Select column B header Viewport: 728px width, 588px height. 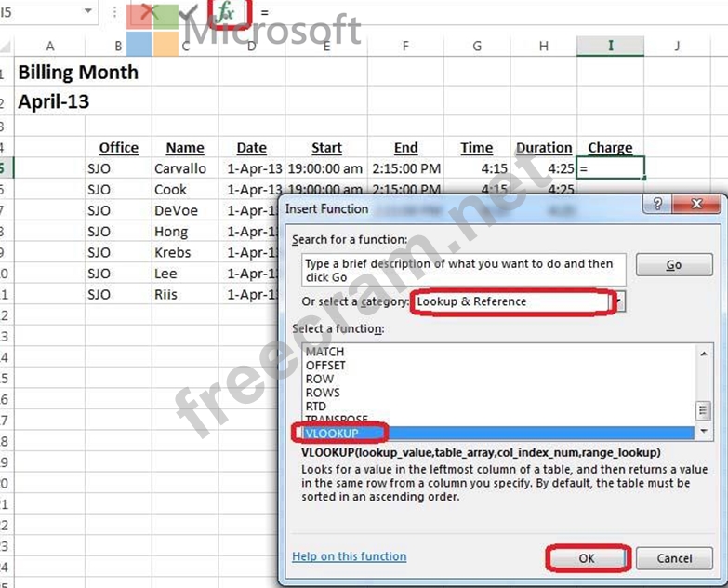click(x=118, y=46)
